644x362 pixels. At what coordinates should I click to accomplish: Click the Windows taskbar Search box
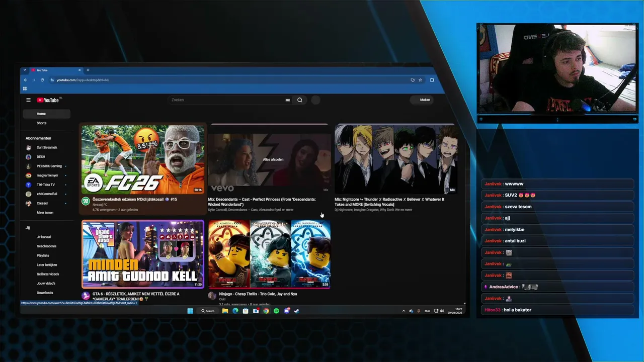[x=208, y=311]
